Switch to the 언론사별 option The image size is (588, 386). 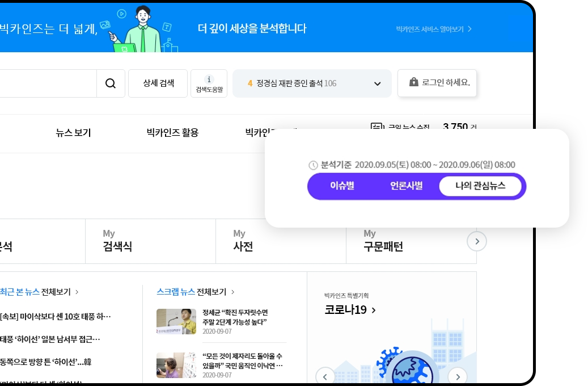coord(406,186)
